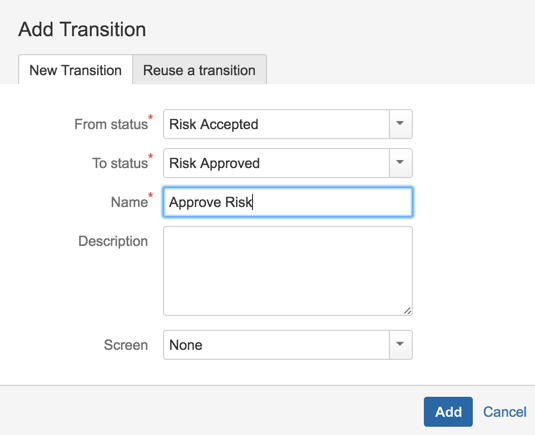Expand the Screen dropdown arrow
The height and width of the screenshot is (435, 535).
click(401, 345)
